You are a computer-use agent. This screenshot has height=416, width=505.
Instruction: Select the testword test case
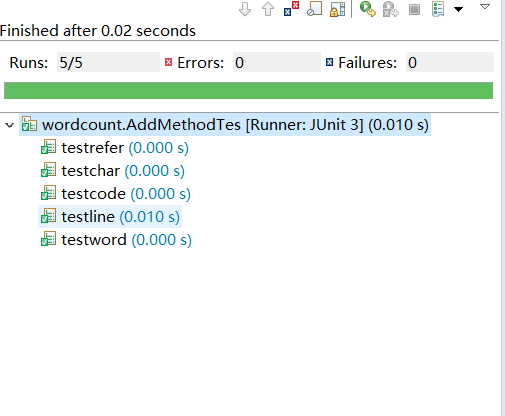115,240
